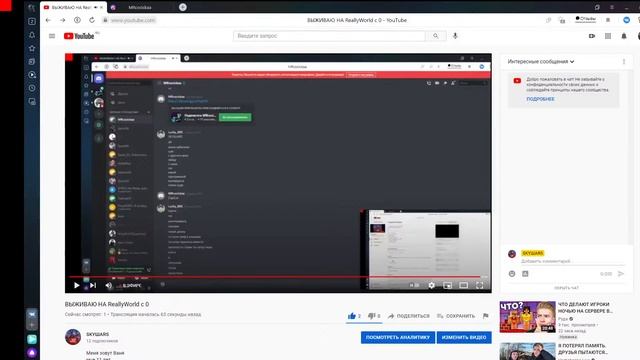Screen dimensions: 640x360
Task: Save the video with СОХРАНИТЬ
Action: point(456,316)
